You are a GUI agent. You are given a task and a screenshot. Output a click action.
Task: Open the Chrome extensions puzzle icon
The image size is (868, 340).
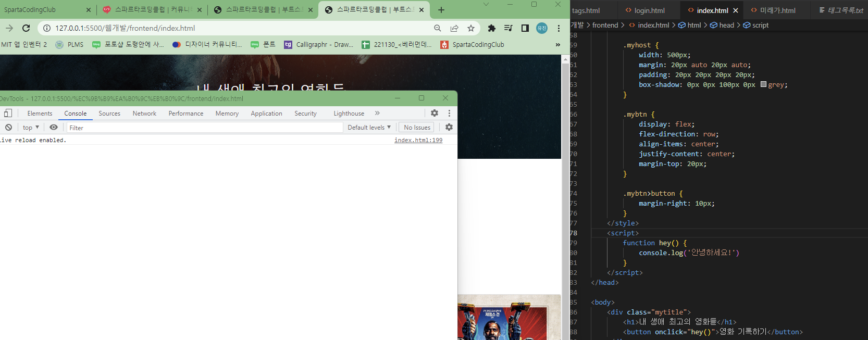point(491,28)
